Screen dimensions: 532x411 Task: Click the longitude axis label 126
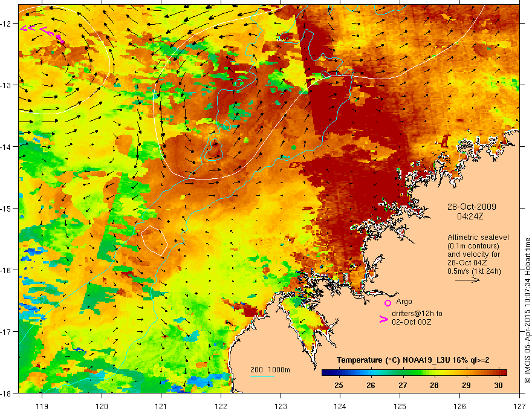pyautogui.click(x=459, y=406)
